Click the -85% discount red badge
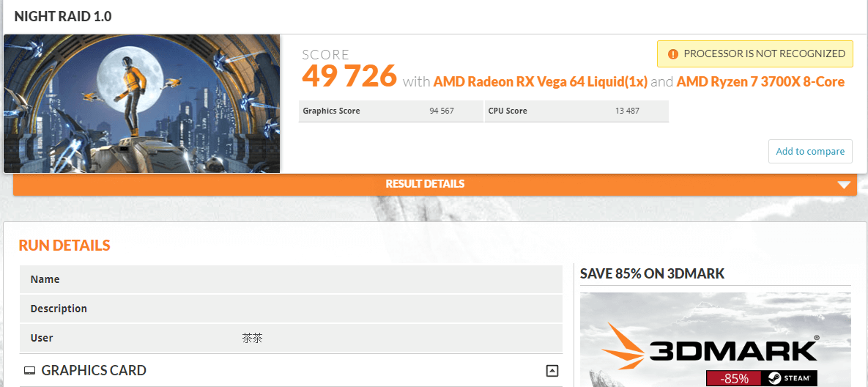The width and height of the screenshot is (868, 387). 734,379
